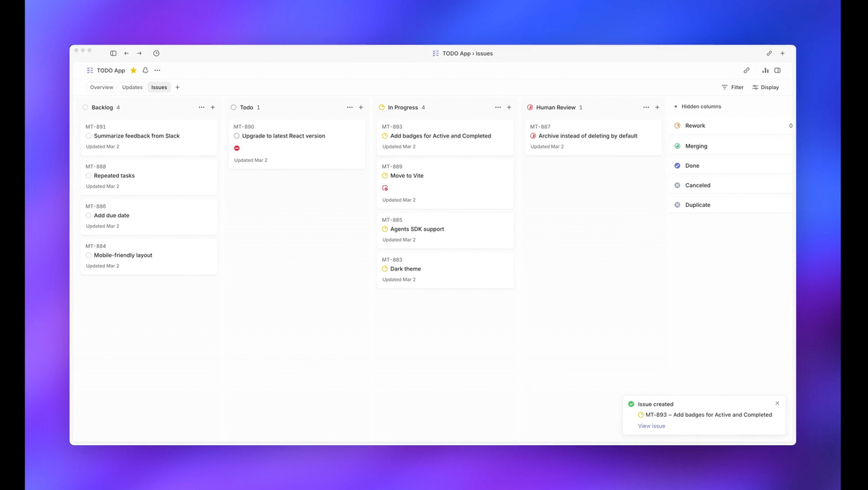
Task: Click the red blocked icon on MT-890
Action: click(x=237, y=148)
